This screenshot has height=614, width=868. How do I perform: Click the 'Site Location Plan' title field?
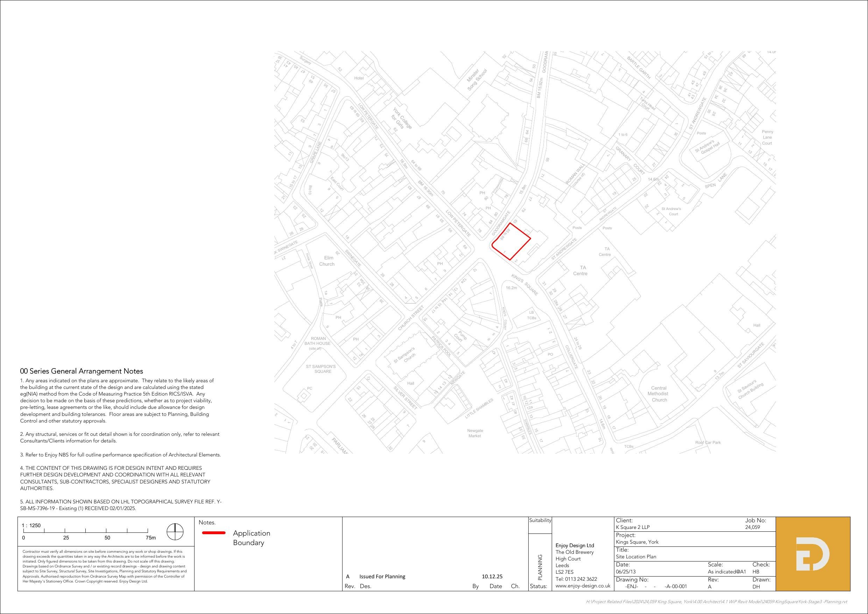click(636, 557)
